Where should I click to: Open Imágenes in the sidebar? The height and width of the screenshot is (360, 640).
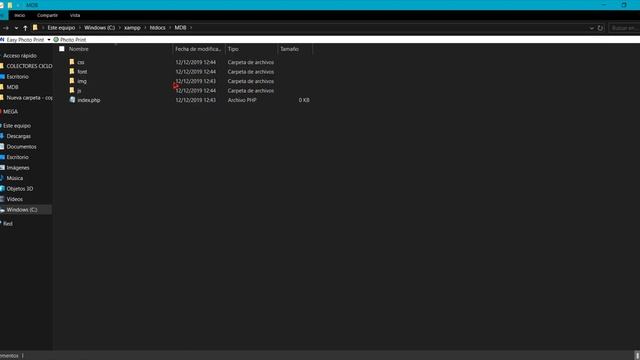tap(18, 167)
